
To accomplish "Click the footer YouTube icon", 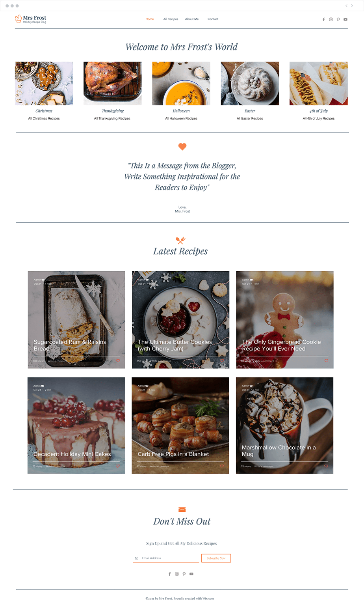I will (x=191, y=574).
